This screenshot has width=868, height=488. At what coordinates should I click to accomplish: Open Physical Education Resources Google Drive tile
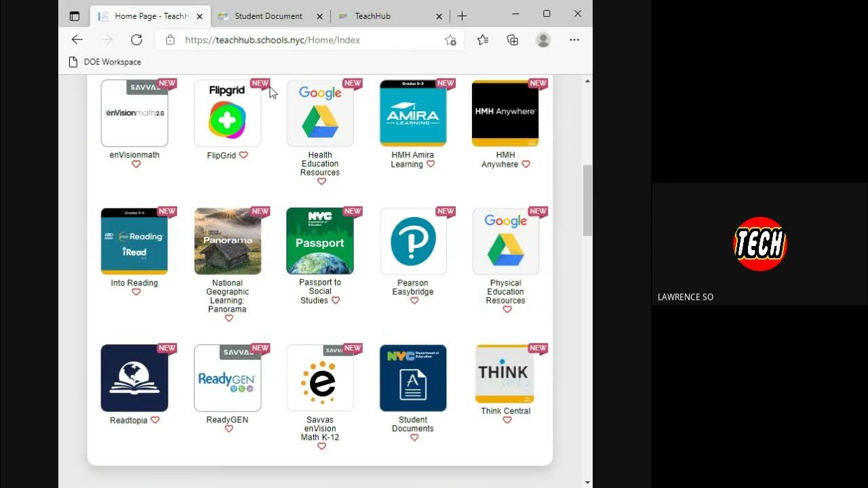pos(505,241)
